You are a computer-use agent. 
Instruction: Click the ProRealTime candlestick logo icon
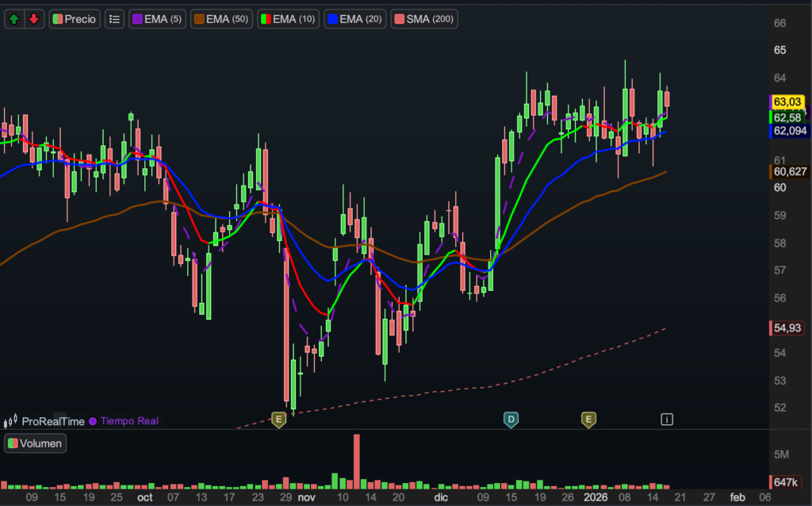pyautogui.click(x=11, y=421)
